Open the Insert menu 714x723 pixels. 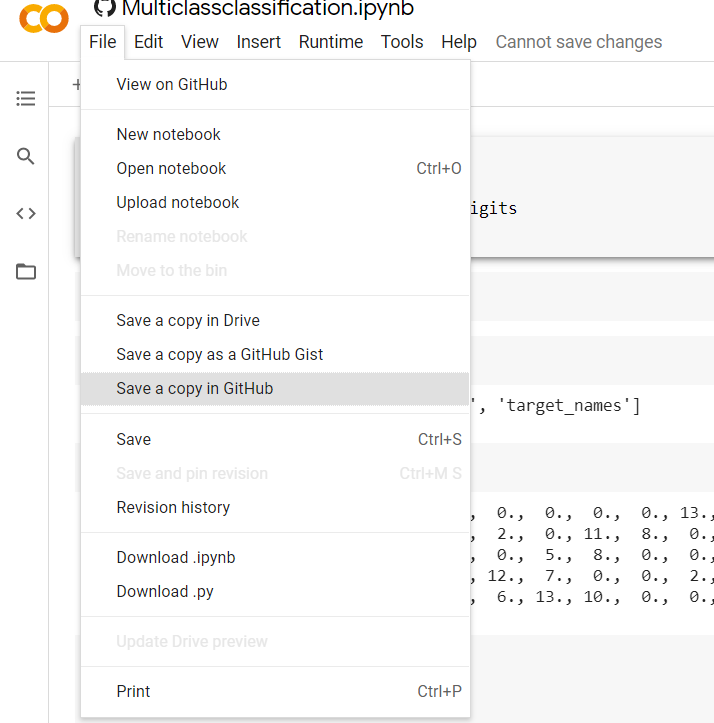click(259, 42)
